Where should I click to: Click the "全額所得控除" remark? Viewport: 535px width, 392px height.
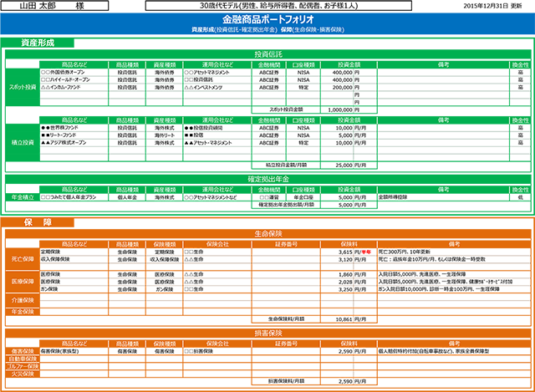(x=392, y=197)
